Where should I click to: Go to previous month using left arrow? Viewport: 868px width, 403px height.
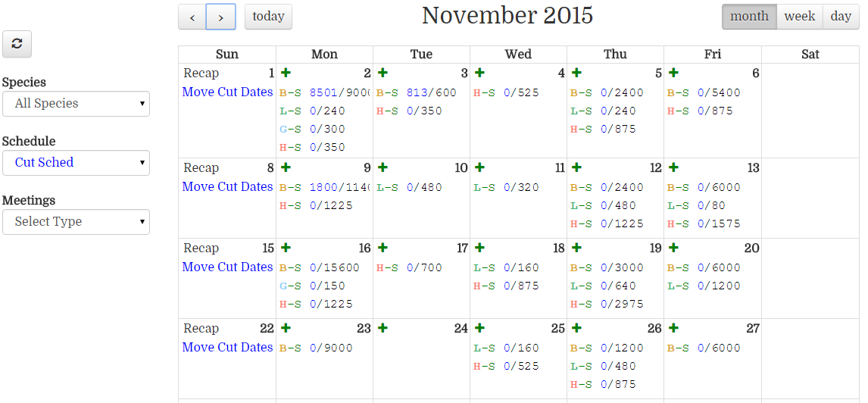(192, 17)
